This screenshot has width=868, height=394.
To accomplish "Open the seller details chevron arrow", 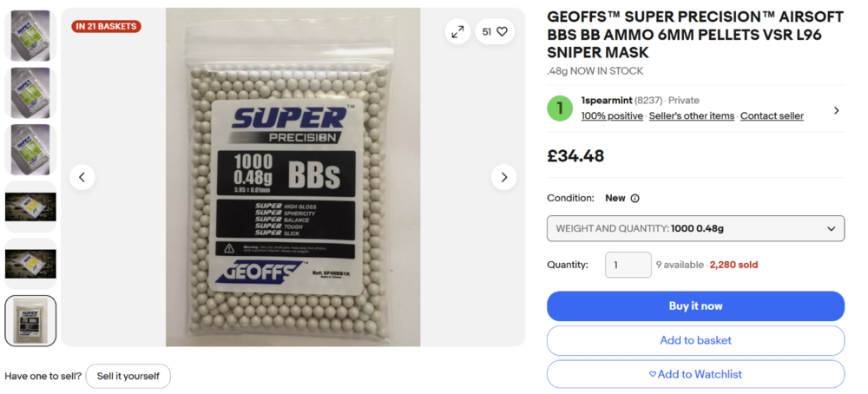I will pos(836,110).
